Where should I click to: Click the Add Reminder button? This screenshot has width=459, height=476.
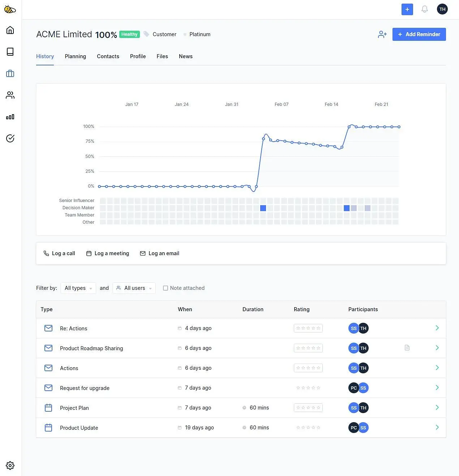click(x=419, y=34)
